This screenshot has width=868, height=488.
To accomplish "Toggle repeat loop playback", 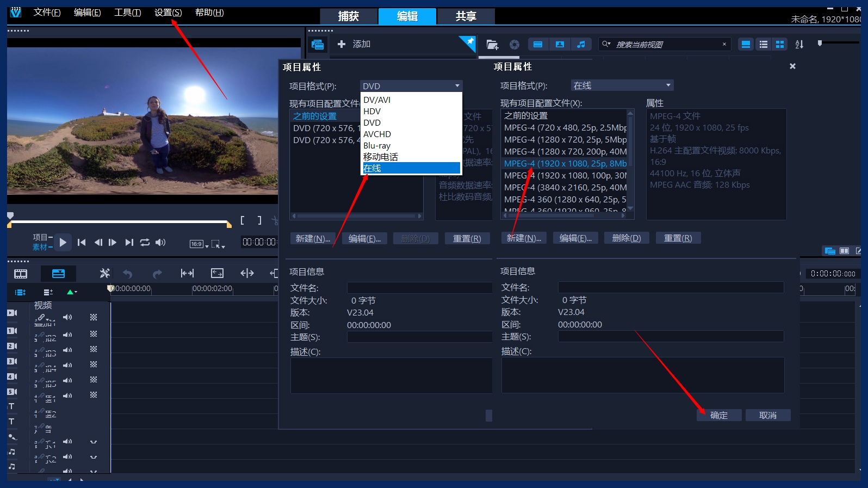I will click(x=145, y=243).
